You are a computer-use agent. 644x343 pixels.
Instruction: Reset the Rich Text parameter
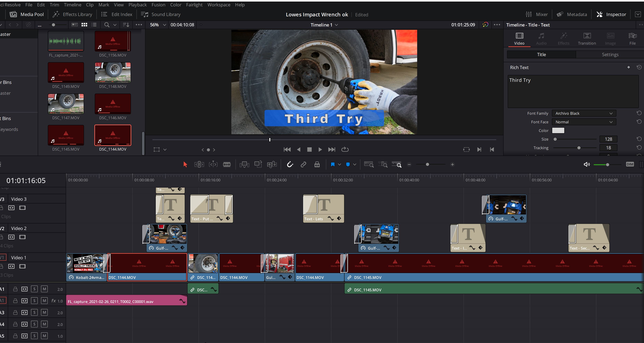pyautogui.click(x=639, y=67)
